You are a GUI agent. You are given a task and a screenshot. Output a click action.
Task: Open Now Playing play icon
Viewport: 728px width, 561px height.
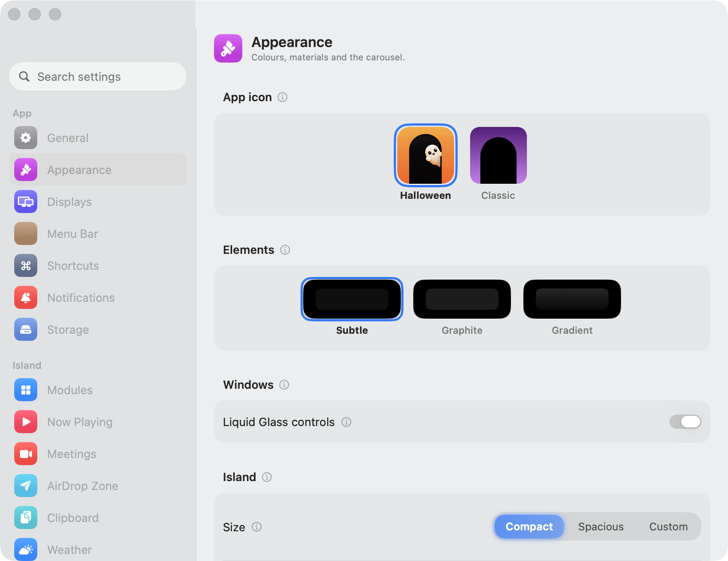[26, 422]
